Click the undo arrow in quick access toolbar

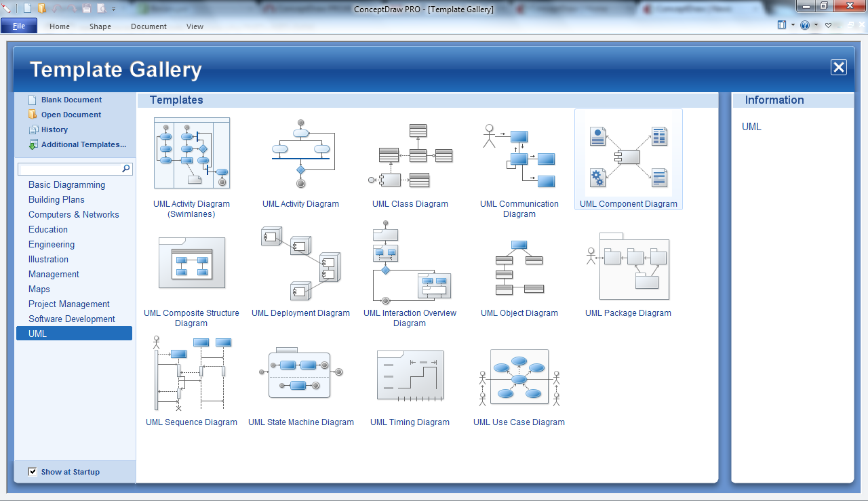click(58, 9)
